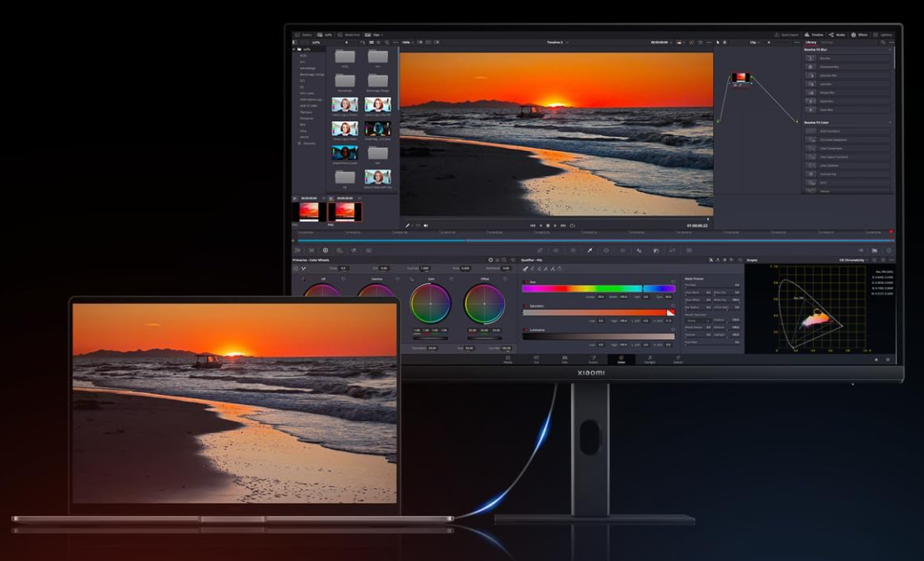Go to project manager home icon

point(876,360)
